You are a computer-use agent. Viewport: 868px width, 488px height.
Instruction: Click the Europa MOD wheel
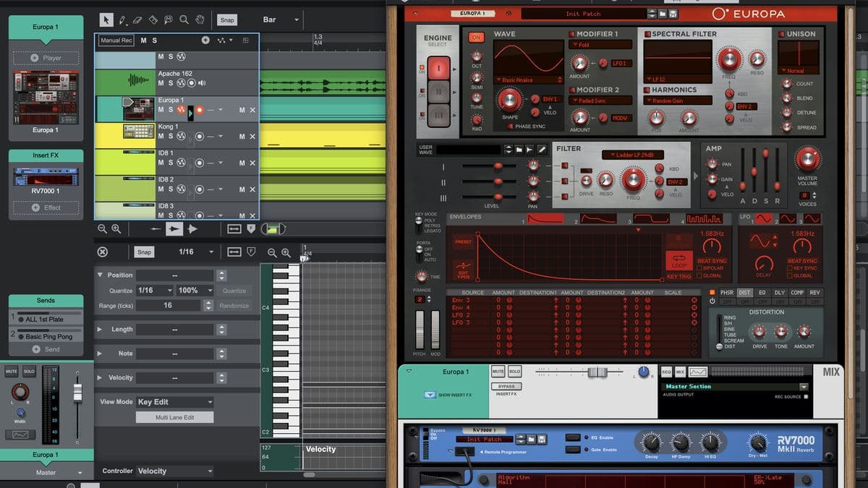[x=435, y=330]
